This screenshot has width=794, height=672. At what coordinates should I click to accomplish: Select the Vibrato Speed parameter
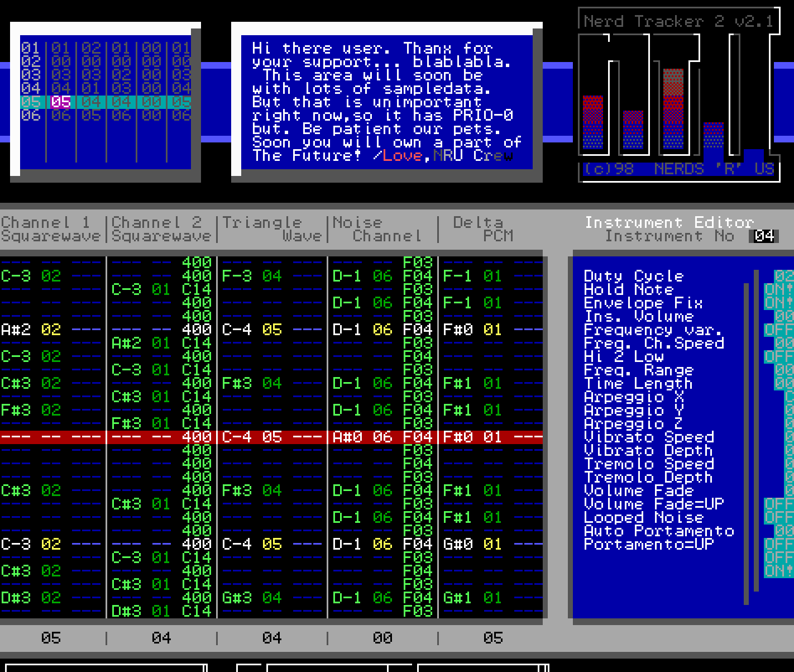[x=649, y=437]
